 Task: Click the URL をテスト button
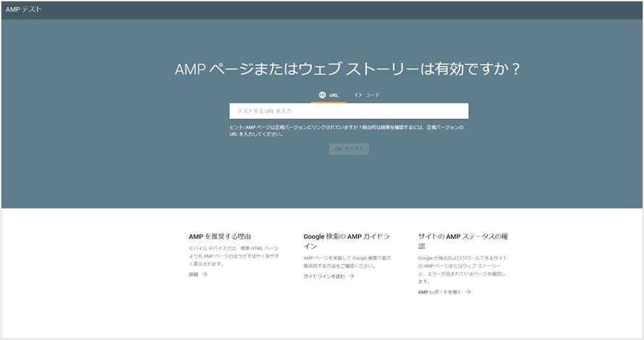pos(349,148)
